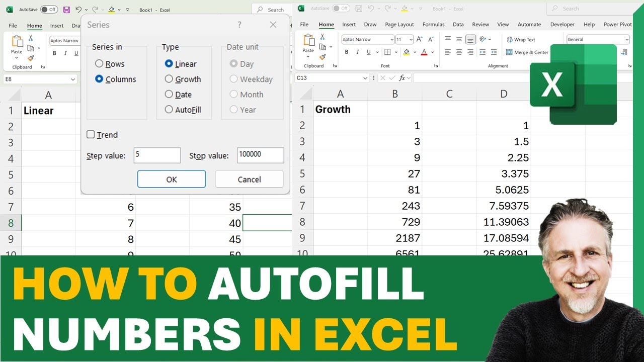The width and height of the screenshot is (644, 362).
Task: Open Formulas tab
Action: point(433,24)
